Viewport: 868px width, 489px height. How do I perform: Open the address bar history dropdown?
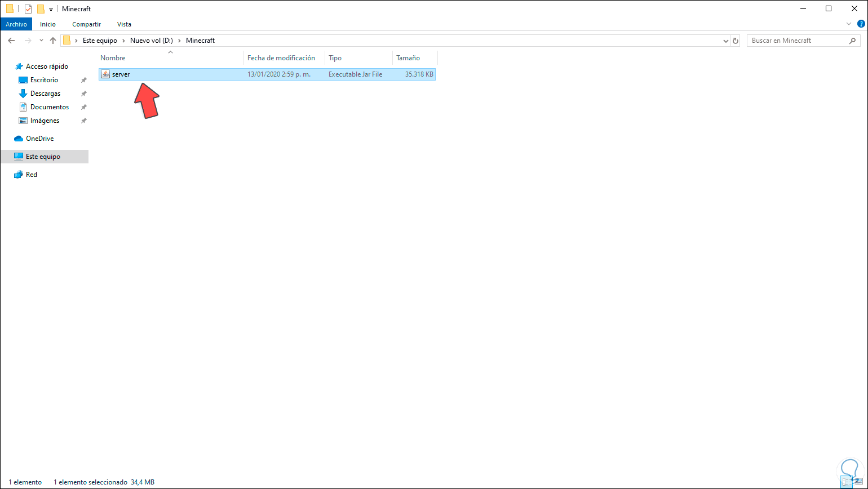(x=725, y=41)
